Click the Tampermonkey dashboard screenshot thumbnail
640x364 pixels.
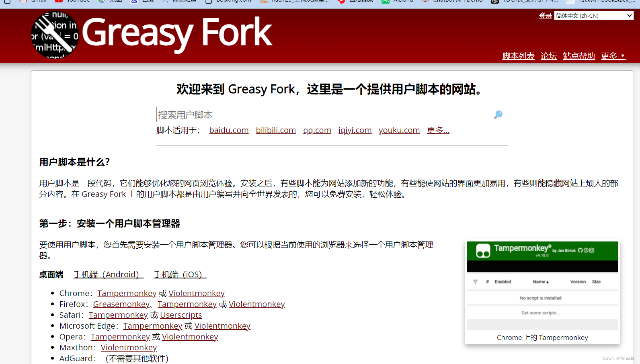click(542, 286)
